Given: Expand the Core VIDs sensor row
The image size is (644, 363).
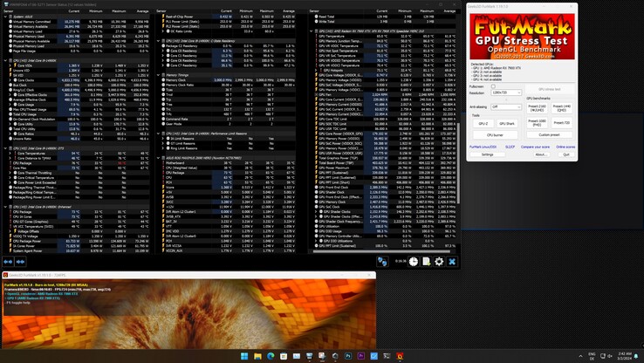Looking at the screenshot, I should click(10, 65).
